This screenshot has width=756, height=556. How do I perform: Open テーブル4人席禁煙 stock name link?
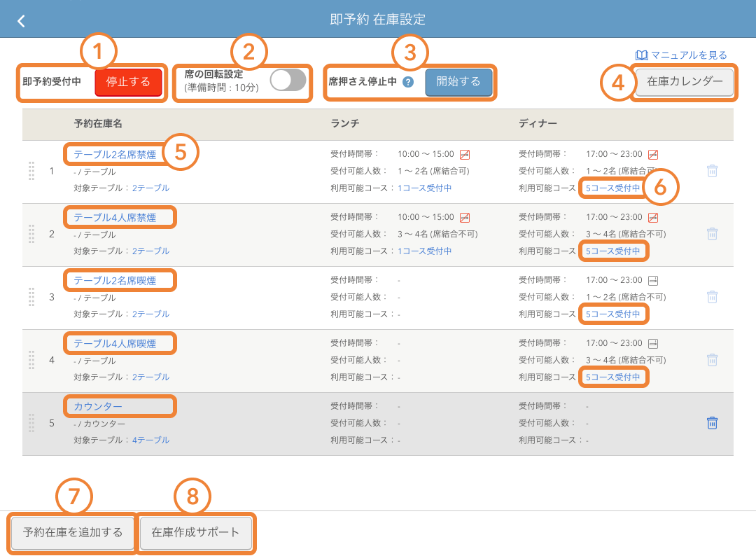(115, 218)
